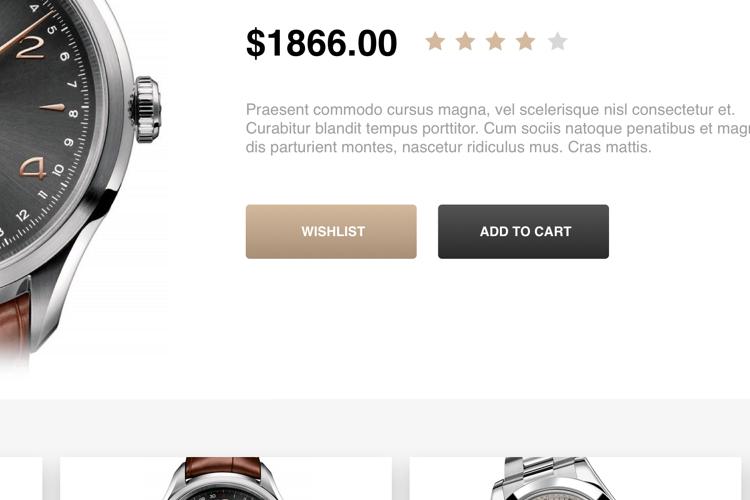This screenshot has width=750, height=500.
Task: Click the steel crown of the watch
Action: click(x=146, y=110)
